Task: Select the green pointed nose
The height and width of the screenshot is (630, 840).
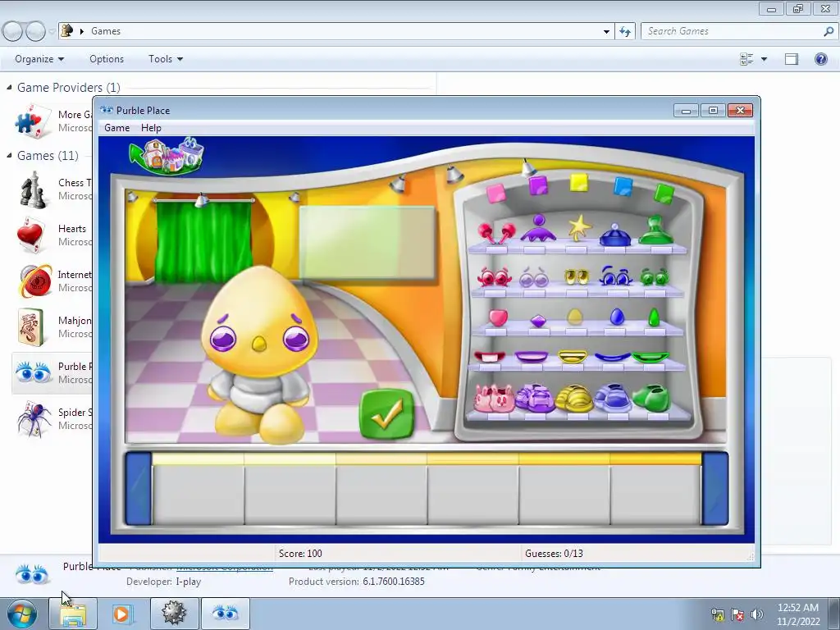Action: click(x=654, y=317)
